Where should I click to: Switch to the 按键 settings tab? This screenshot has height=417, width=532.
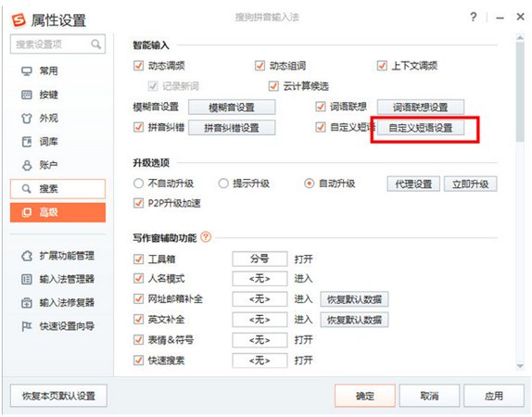pos(57,95)
